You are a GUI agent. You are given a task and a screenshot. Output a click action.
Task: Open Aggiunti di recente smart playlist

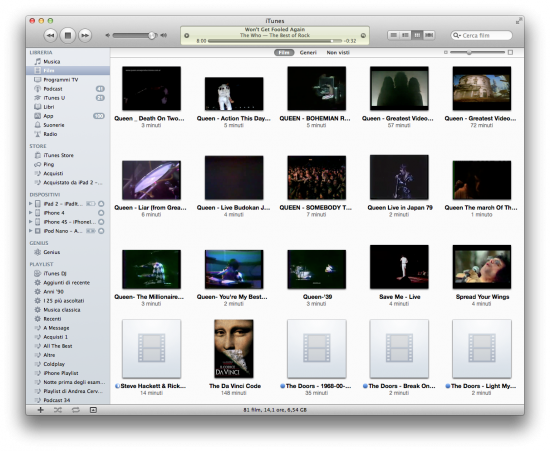click(68, 283)
